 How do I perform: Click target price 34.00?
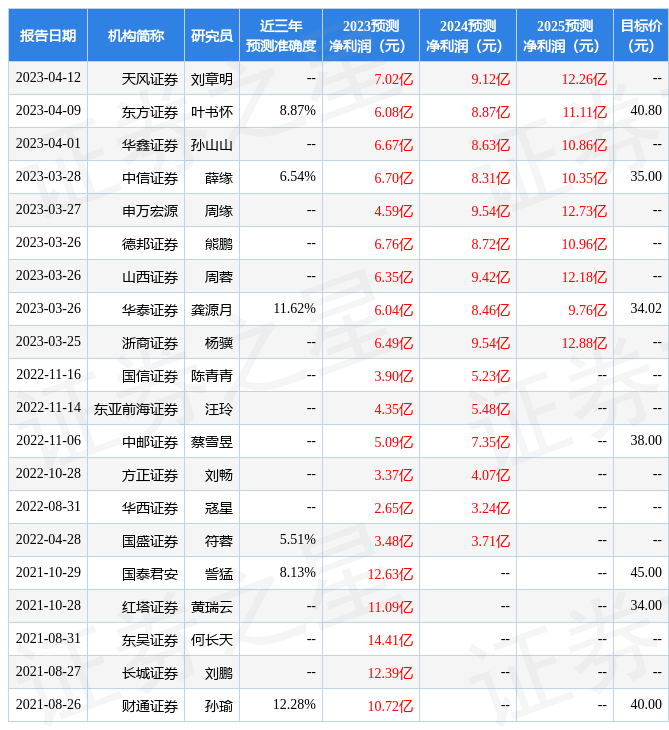coord(646,606)
